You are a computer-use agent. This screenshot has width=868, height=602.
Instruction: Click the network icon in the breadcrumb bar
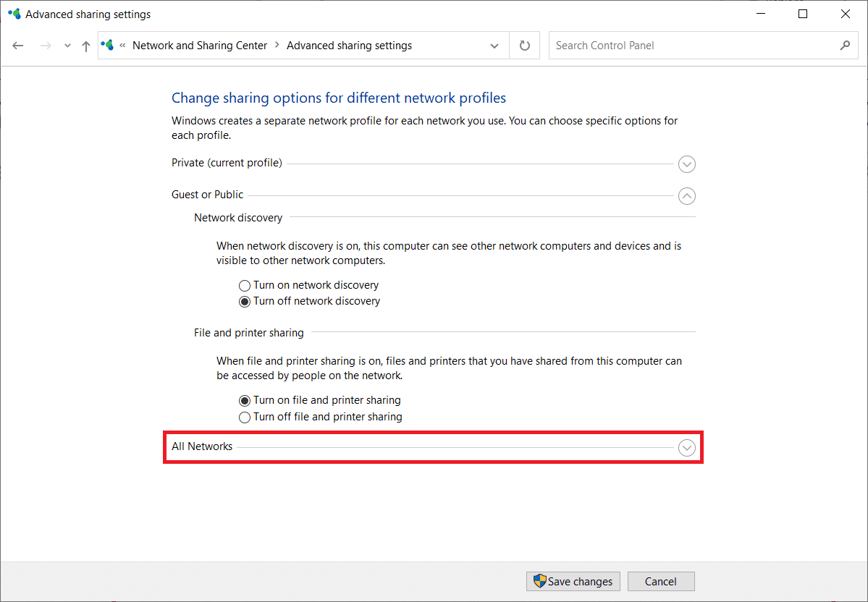107,45
